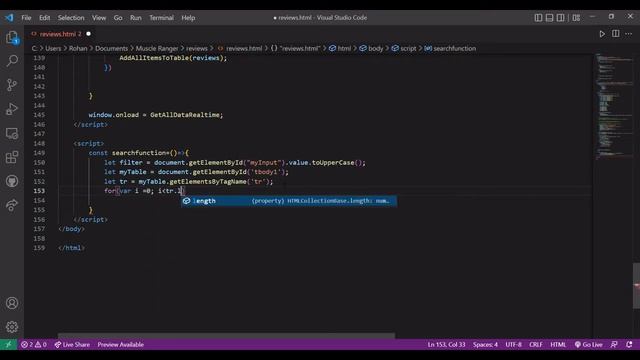
Task: Click Preview Available in the status bar
Action: (120, 344)
